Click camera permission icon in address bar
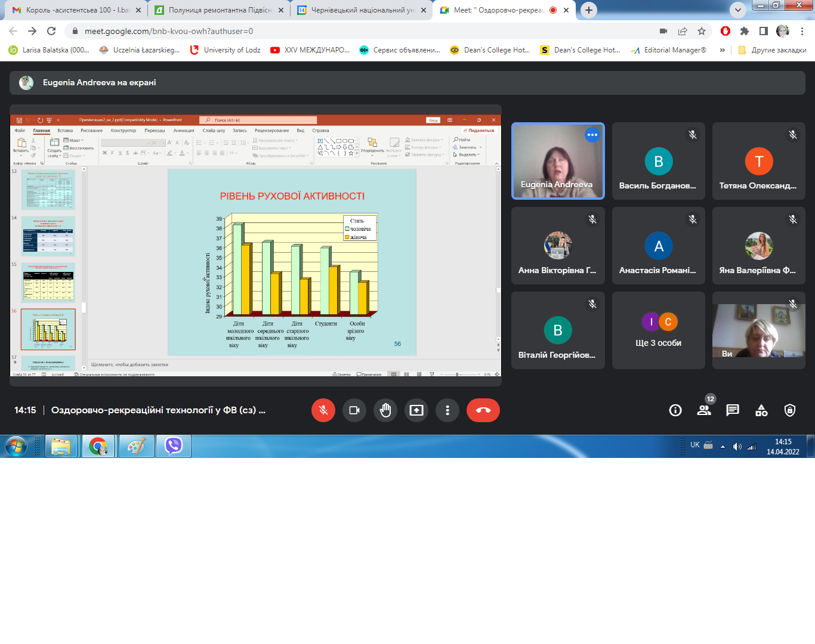Viewport: 815px width, 644px height. [663, 31]
